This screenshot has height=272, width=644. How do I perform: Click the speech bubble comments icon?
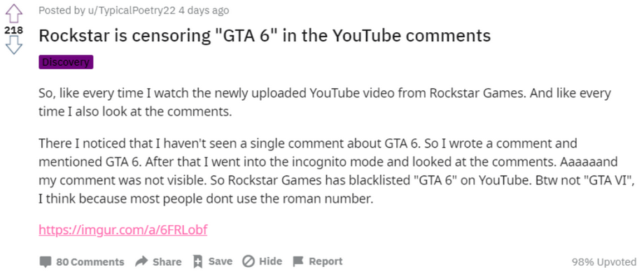pos(45,262)
